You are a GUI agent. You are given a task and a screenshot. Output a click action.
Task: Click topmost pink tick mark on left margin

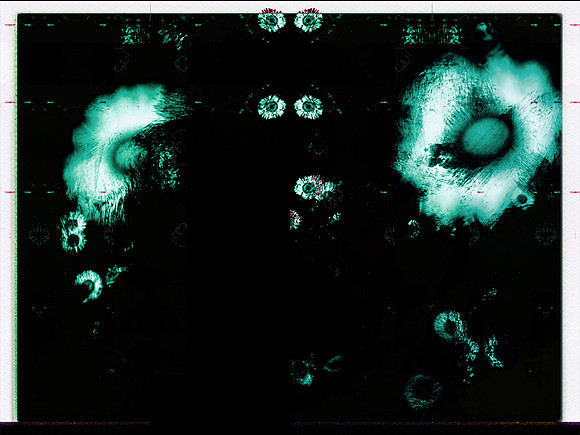point(10,25)
